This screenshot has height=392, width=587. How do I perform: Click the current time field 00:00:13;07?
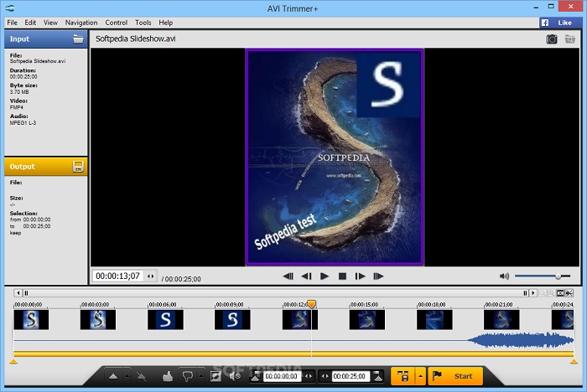pos(118,276)
